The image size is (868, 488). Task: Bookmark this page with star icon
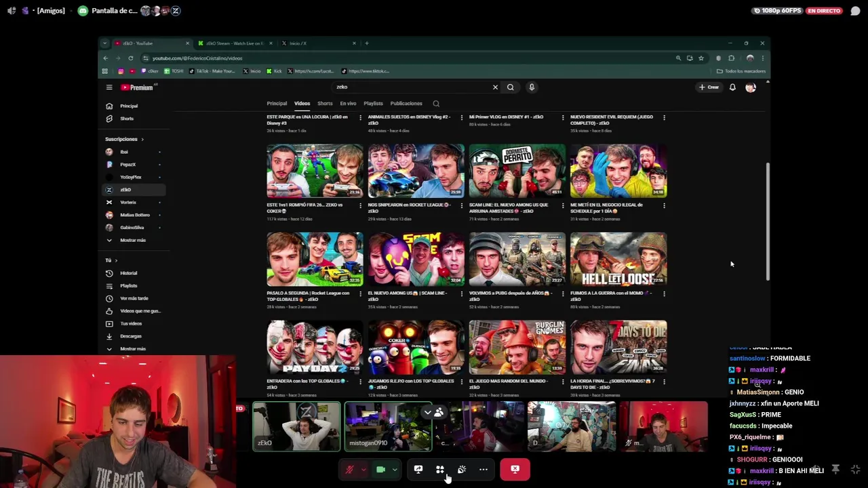[701, 58]
